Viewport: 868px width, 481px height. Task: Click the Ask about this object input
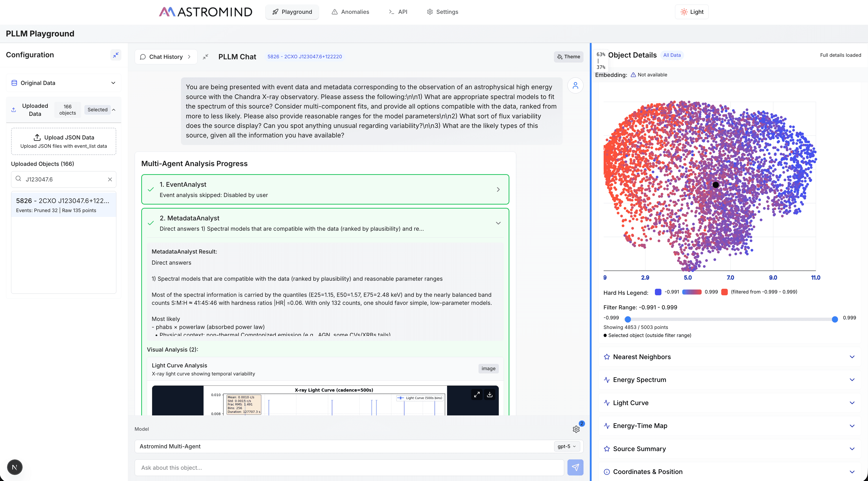(x=349, y=467)
